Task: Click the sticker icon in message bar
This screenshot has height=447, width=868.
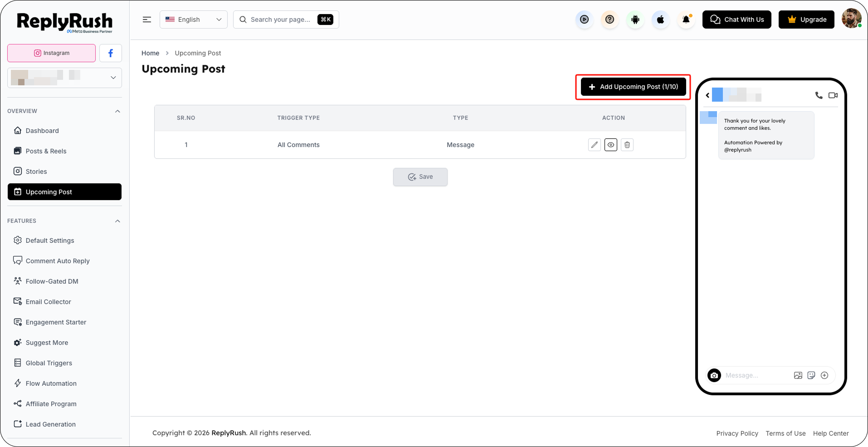Action: pos(811,375)
